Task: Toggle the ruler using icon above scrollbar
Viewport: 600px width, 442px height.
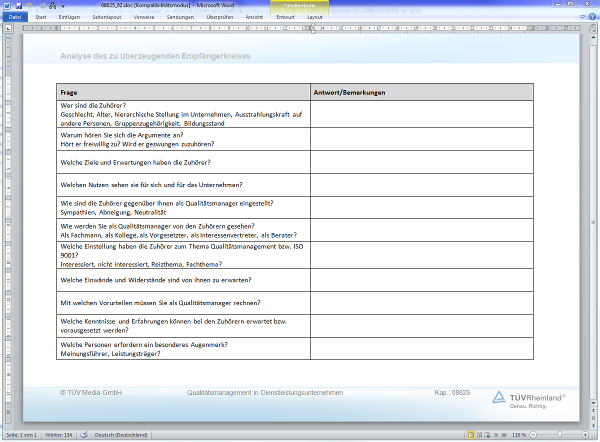Action: [x=595, y=27]
